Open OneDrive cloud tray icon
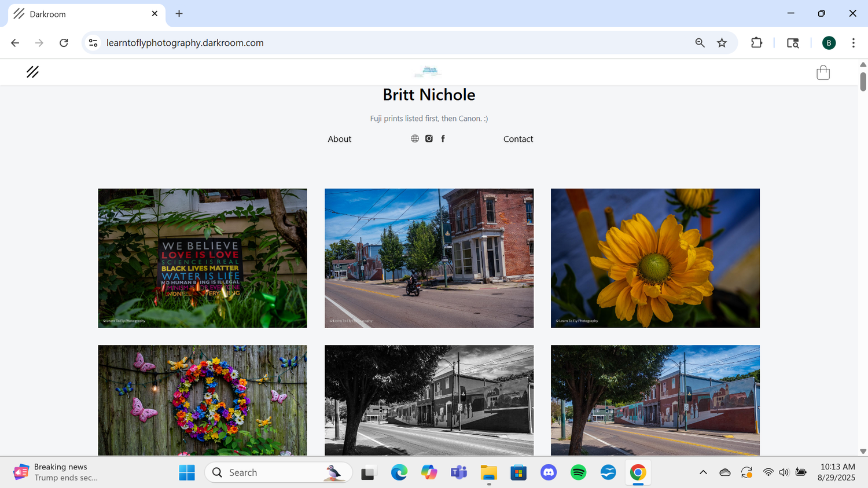This screenshot has height=488, width=868. point(724,472)
